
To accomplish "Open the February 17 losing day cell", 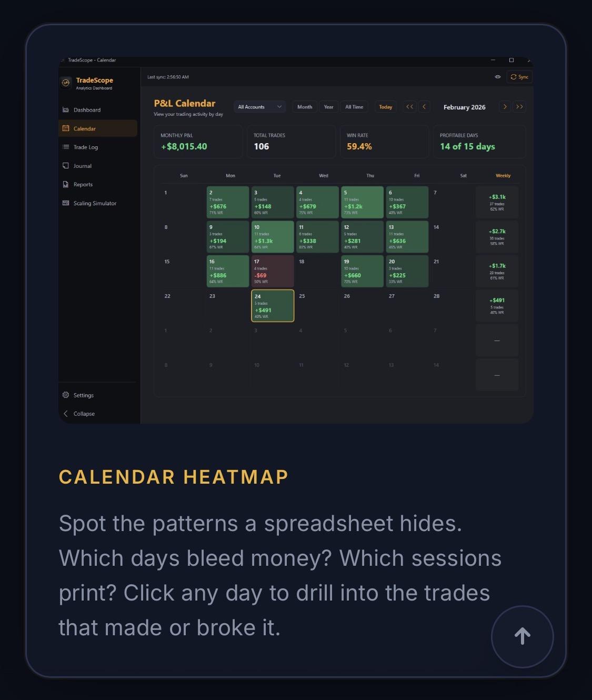I will (x=273, y=271).
